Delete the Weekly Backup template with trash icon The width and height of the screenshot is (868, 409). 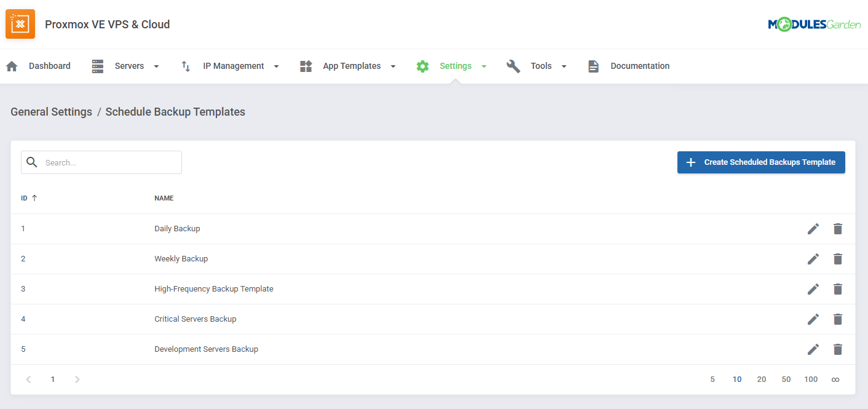[x=838, y=258]
